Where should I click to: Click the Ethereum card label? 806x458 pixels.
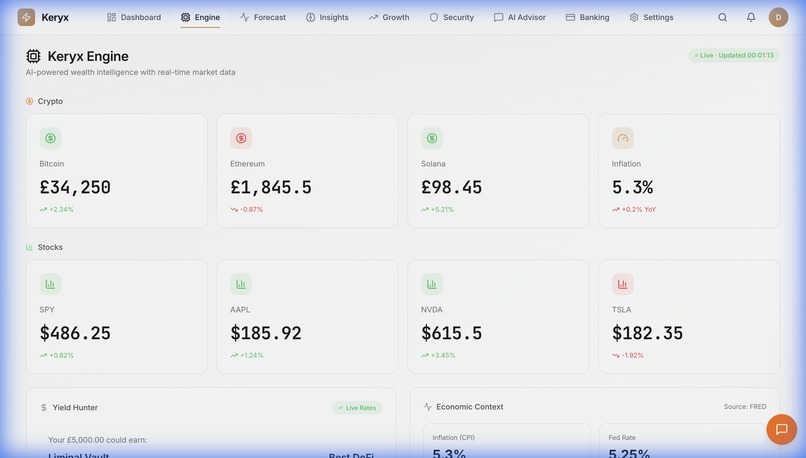247,164
